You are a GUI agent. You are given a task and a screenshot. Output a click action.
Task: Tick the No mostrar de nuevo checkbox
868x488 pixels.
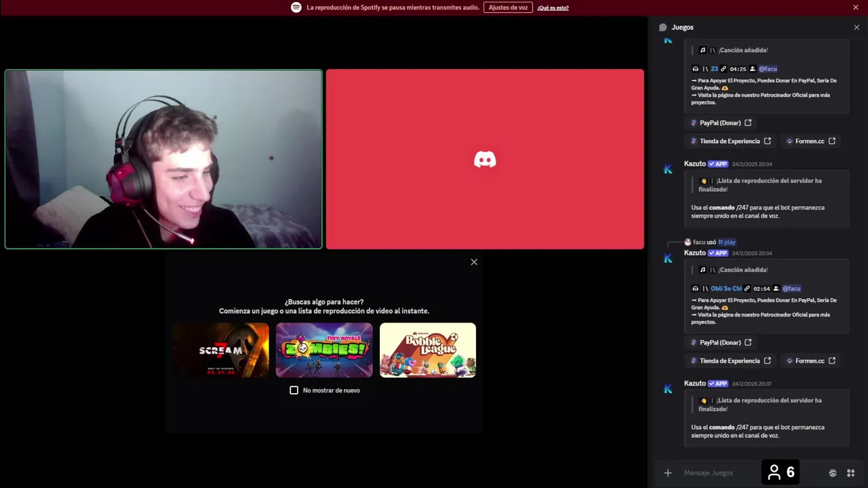pyautogui.click(x=294, y=390)
